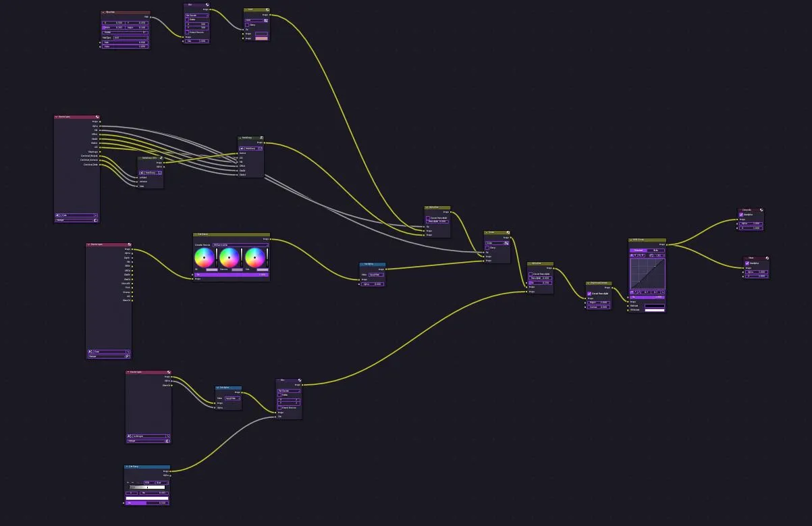This screenshot has height=526, width=812.
Task: Click the Screen mix node preview icon
Action: point(508,233)
